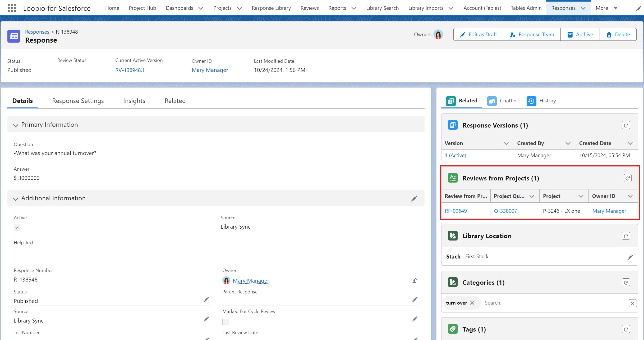Edit the Source Library Sync field
The height and width of the screenshot is (340, 644).
click(x=206, y=319)
